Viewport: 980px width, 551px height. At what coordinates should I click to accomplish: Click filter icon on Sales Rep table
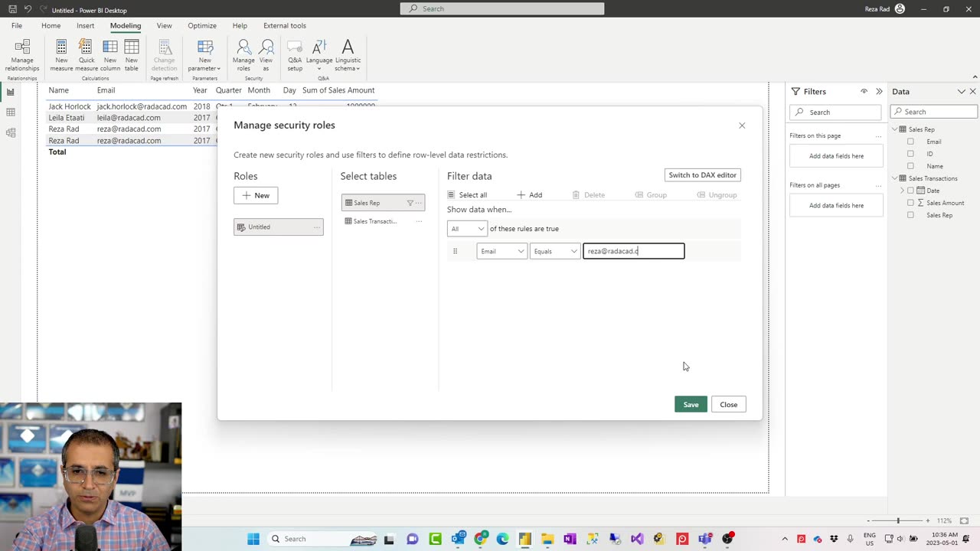tap(410, 203)
